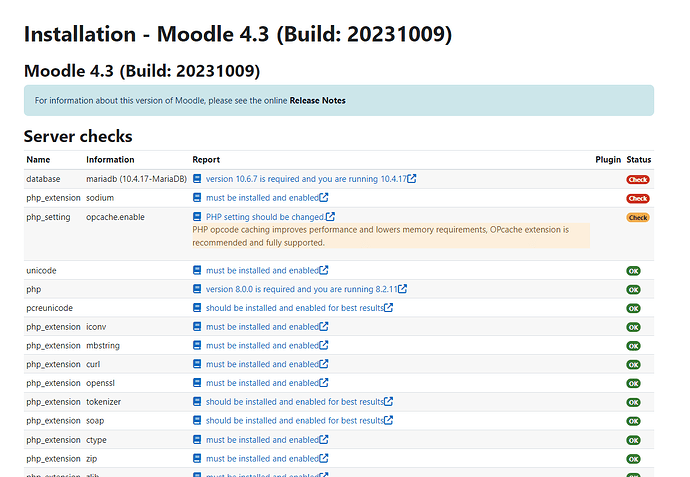Click the book icon in php version row
This screenshot has width=690, height=477.
[x=197, y=289]
